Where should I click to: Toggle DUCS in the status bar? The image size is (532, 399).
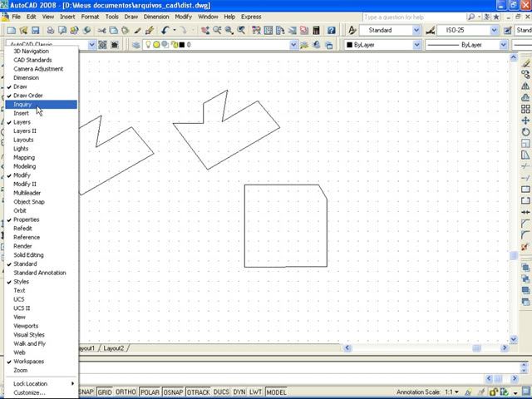tap(221, 392)
